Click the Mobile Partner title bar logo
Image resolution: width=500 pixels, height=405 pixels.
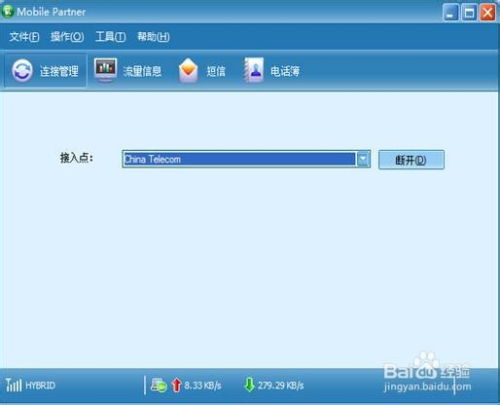(x=7, y=11)
